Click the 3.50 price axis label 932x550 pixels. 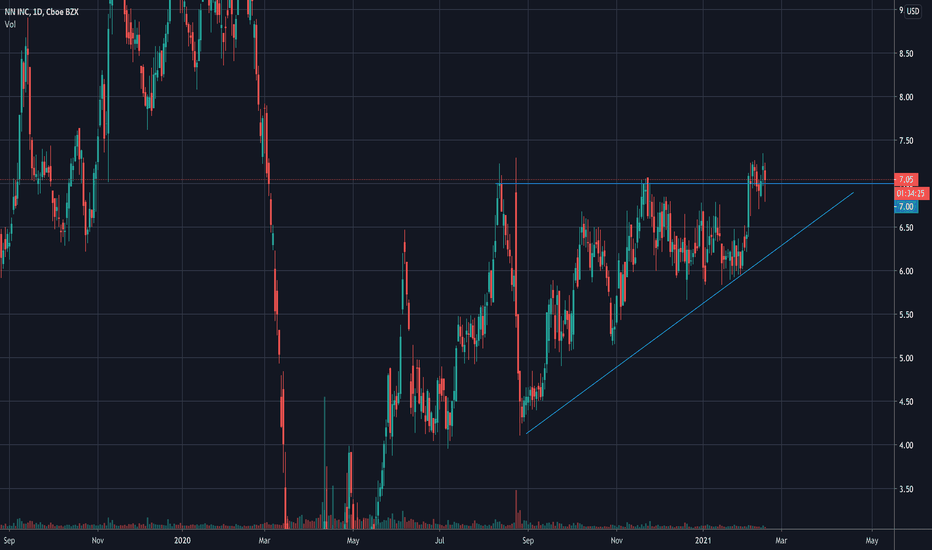click(906, 489)
